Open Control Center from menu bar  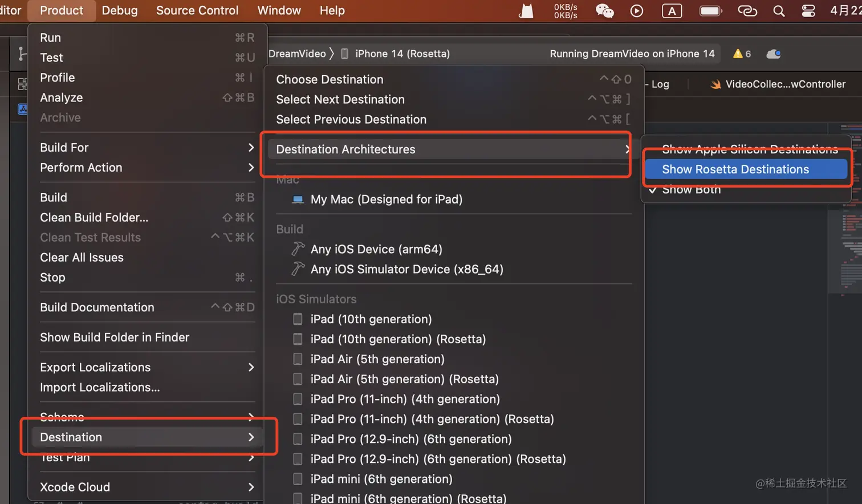point(808,11)
